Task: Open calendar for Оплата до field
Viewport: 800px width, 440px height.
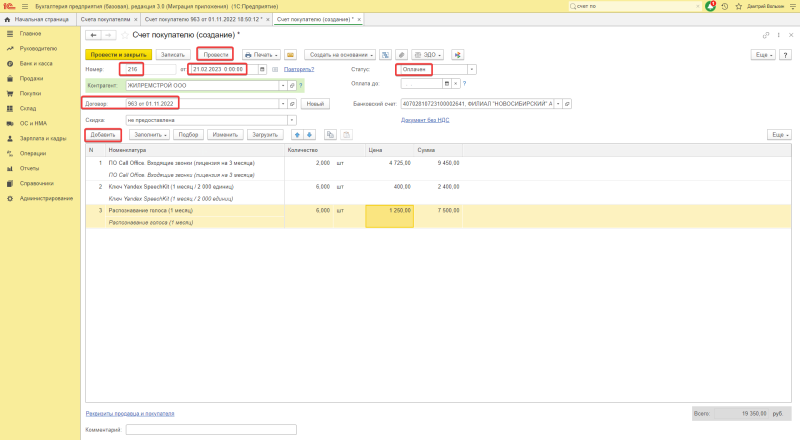Action: click(x=446, y=84)
